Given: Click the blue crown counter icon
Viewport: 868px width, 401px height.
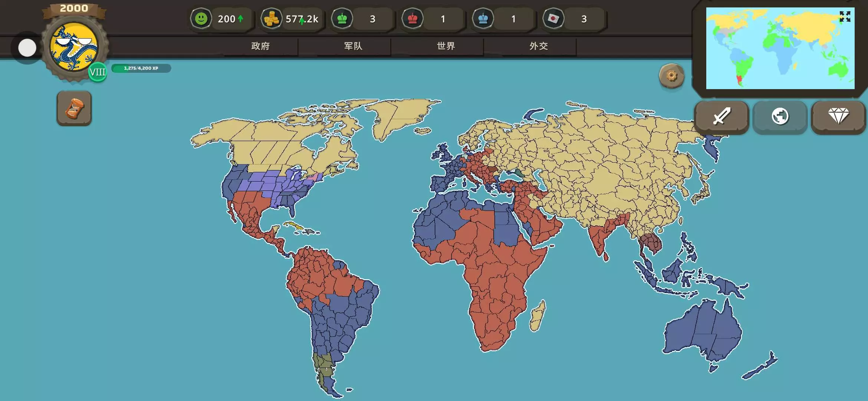Looking at the screenshot, I should coord(483,19).
